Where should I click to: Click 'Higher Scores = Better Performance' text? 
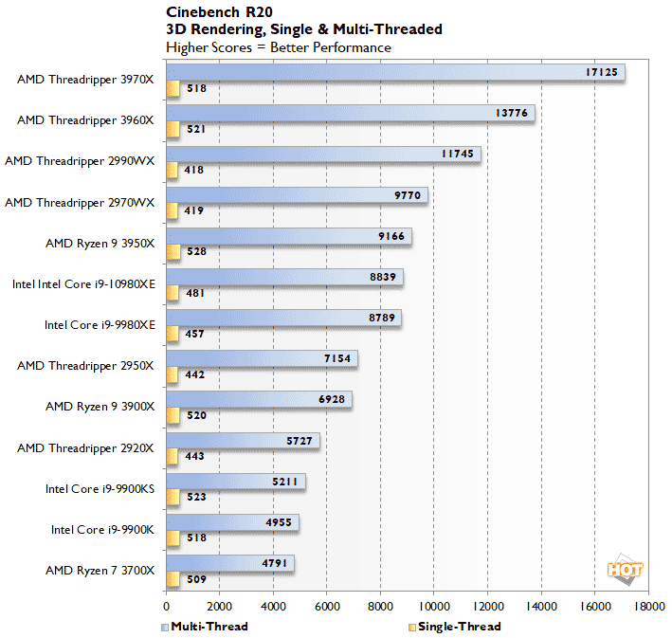(x=279, y=47)
